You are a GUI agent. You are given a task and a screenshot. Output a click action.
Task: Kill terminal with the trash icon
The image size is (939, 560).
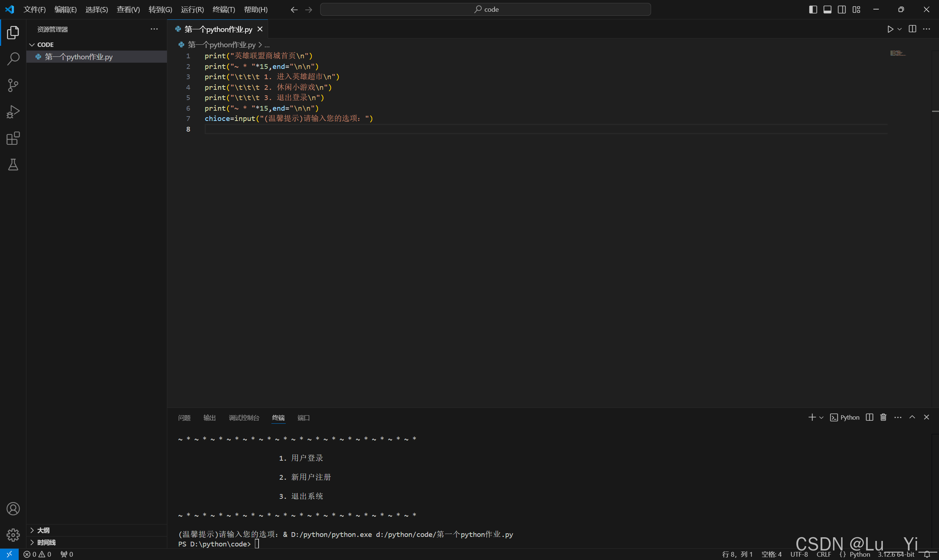883,417
